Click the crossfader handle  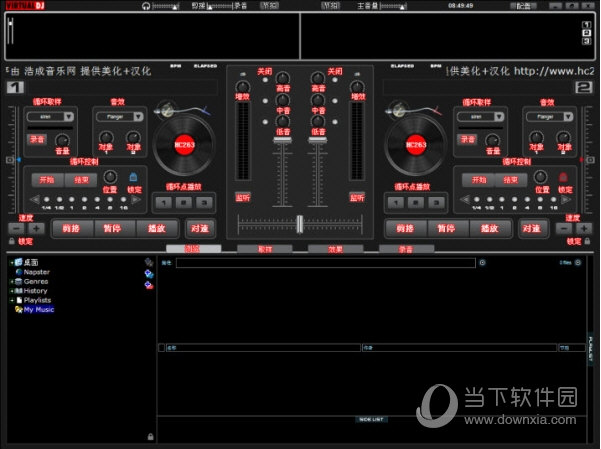(300, 224)
